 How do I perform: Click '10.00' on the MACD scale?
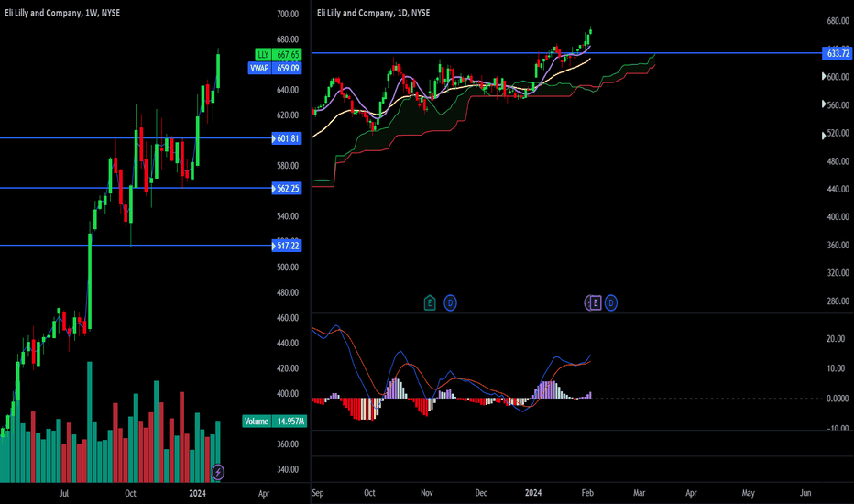(x=836, y=369)
